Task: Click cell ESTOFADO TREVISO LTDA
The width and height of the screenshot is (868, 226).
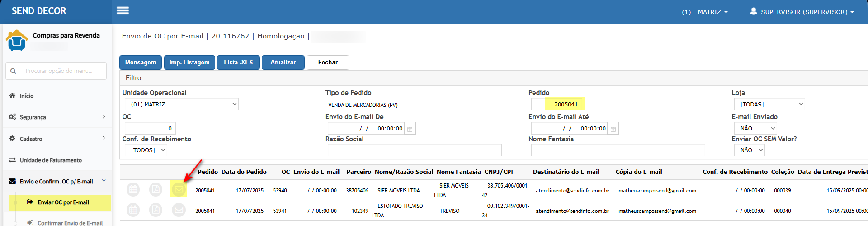Action: 398,211
